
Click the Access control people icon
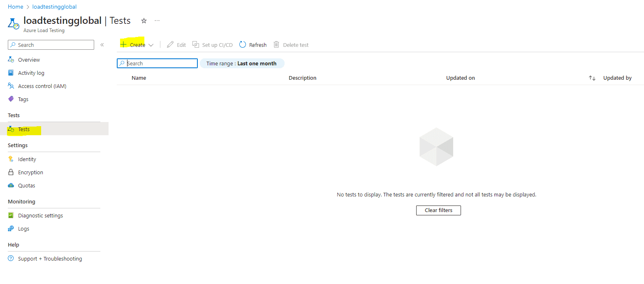click(11, 86)
